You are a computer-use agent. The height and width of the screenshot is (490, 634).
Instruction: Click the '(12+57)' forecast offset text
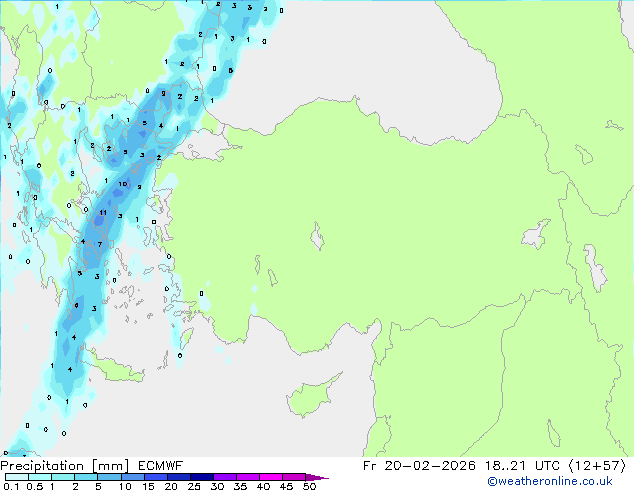pyautogui.click(x=597, y=466)
